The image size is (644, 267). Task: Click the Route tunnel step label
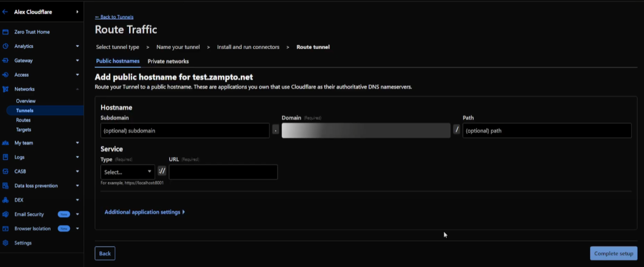tap(313, 47)
